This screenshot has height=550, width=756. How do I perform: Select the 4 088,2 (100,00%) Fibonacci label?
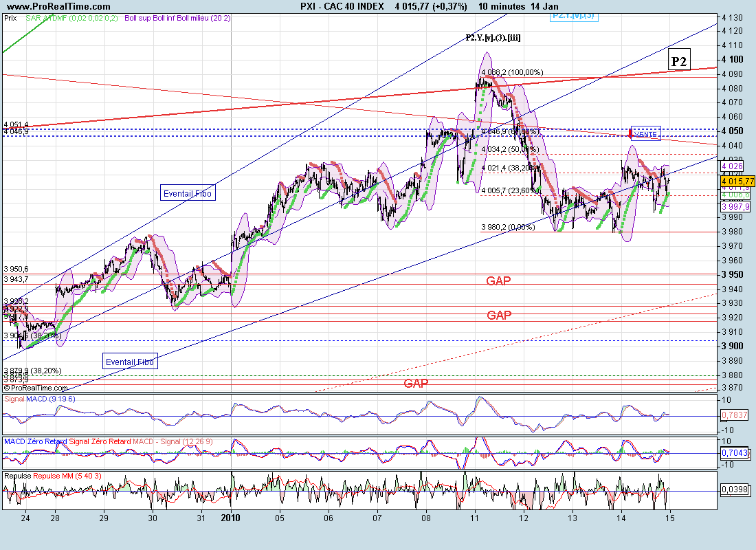click(512, 72)
